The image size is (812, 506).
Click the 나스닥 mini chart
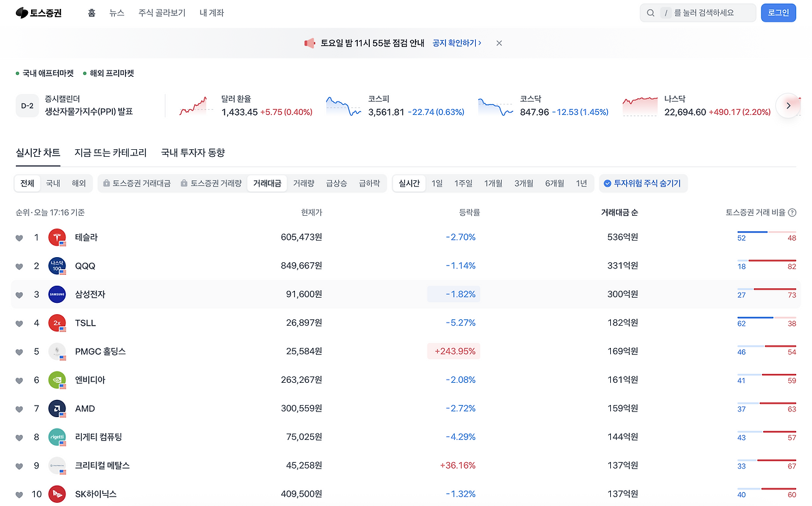tap(640, 105)
